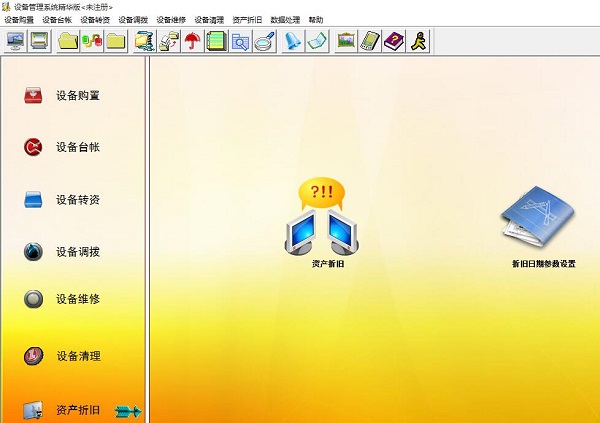The height and width of the screenshot is (423, 600).
Task: Click the mobile phone toolbar icon
Action: (x=370, y=41)
